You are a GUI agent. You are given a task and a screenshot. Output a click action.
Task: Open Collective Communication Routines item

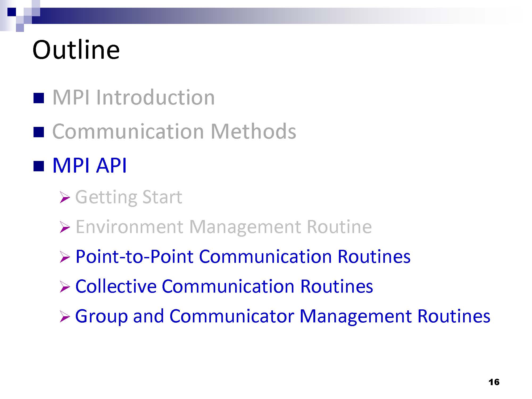pos(224,286)
